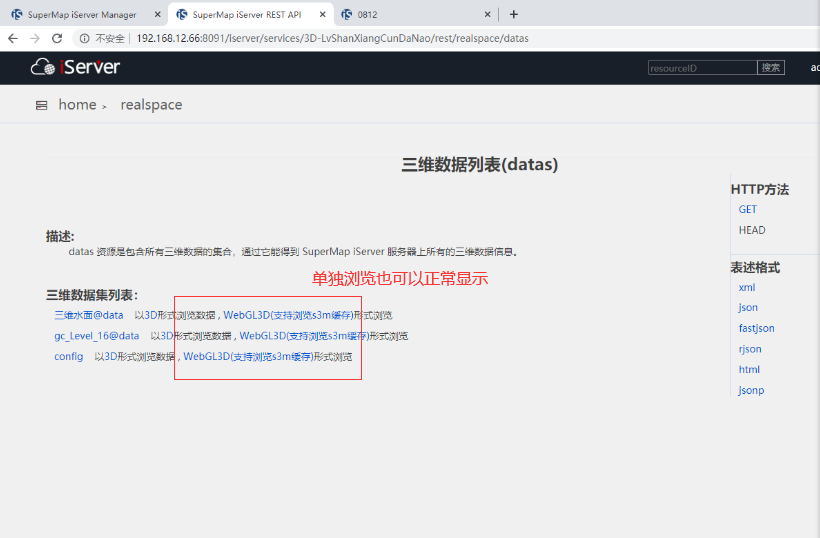Click the 0812 tab favicon
This screenshot has width=820, height=538.
pos(347,15)
